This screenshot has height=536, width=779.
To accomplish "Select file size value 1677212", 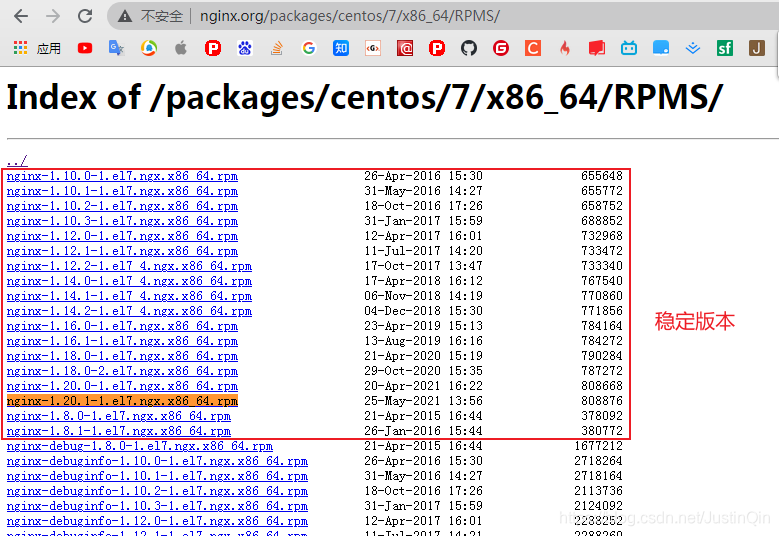I will (599, 446).
